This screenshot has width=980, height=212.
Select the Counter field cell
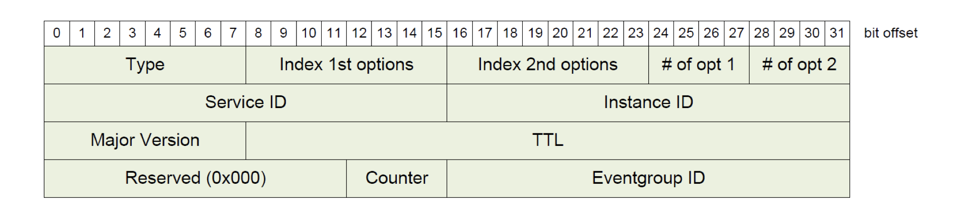pos(397,178)
